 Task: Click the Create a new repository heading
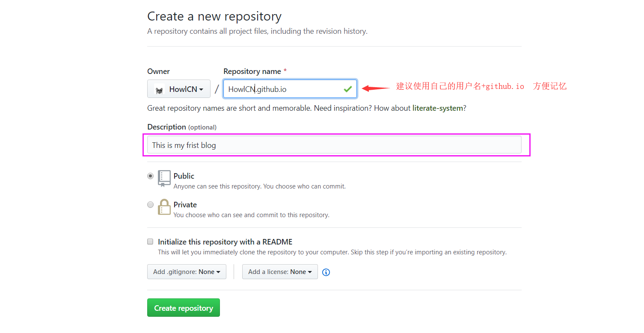pos(214,17)
